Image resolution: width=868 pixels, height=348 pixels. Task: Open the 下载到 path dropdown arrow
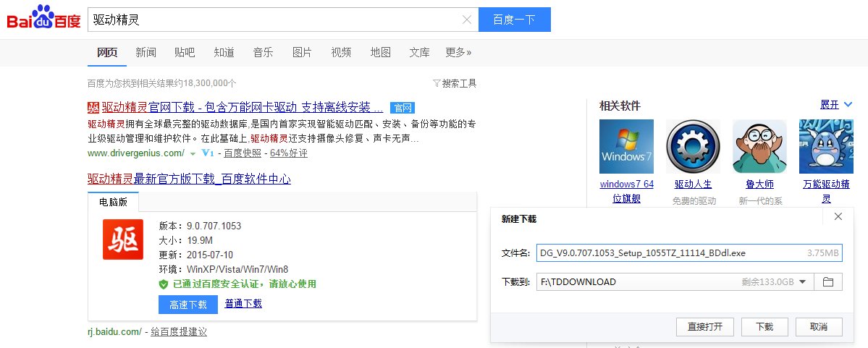pyautogui.click(x=803, y=282)
